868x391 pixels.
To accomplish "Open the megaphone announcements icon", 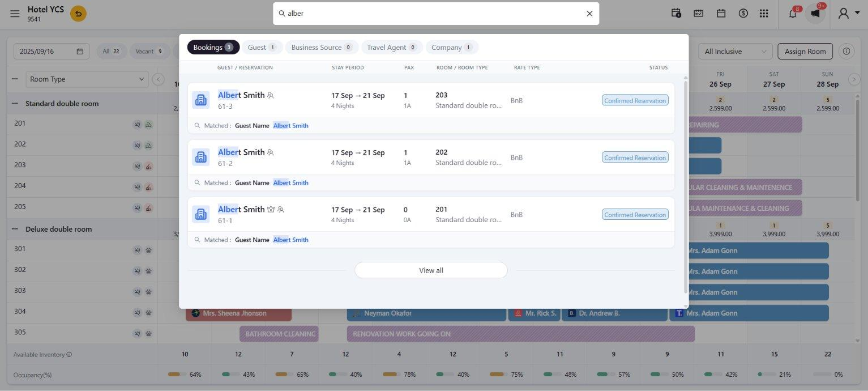I will (816, 14).
